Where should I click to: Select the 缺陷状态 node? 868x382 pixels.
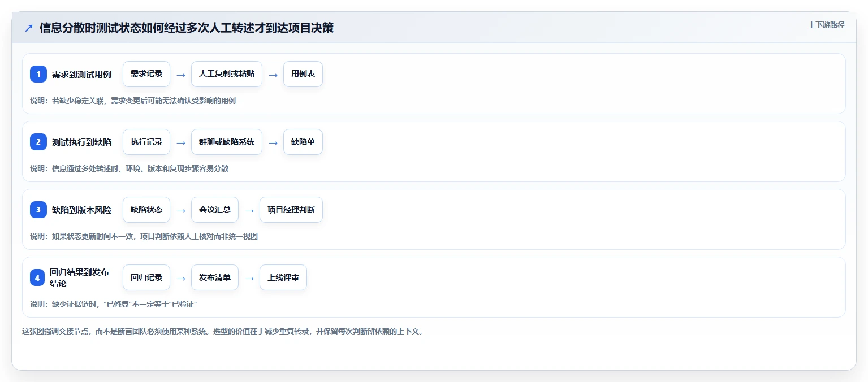146,210
